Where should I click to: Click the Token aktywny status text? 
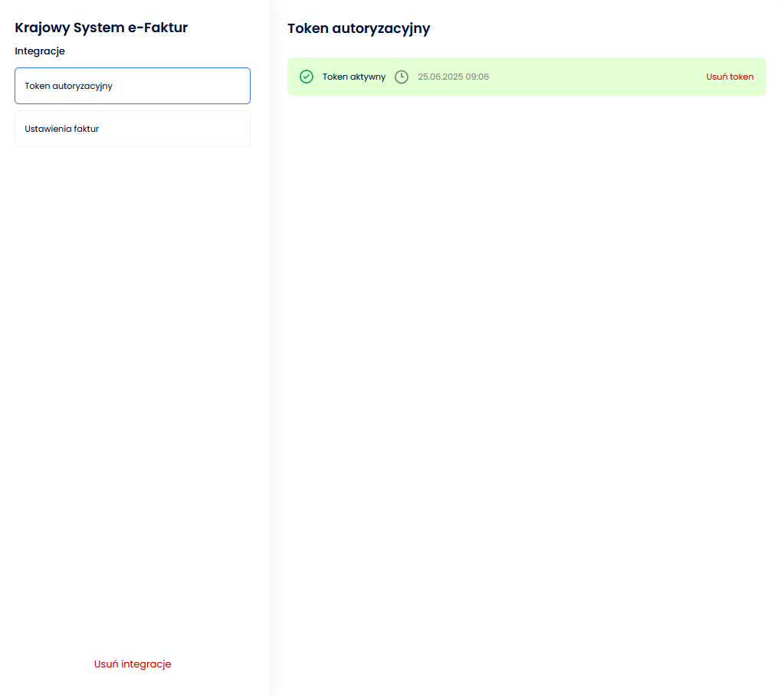tap(354, 77)
